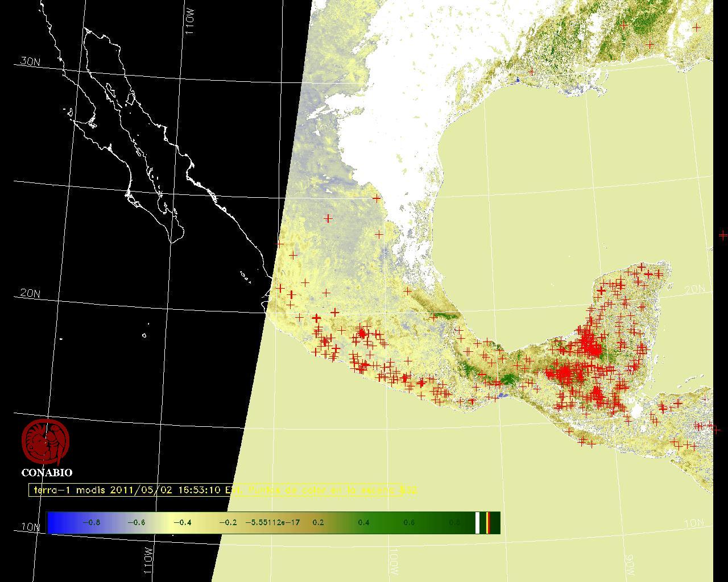The image size is (728, 582).
Task: Click the 0.4 value on the green scale
Action: pos(363,523)
